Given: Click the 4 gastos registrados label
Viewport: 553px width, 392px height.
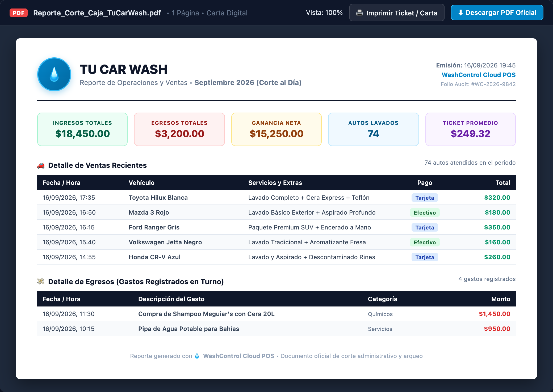Looking at the screenshot, I should coord(487,279).
